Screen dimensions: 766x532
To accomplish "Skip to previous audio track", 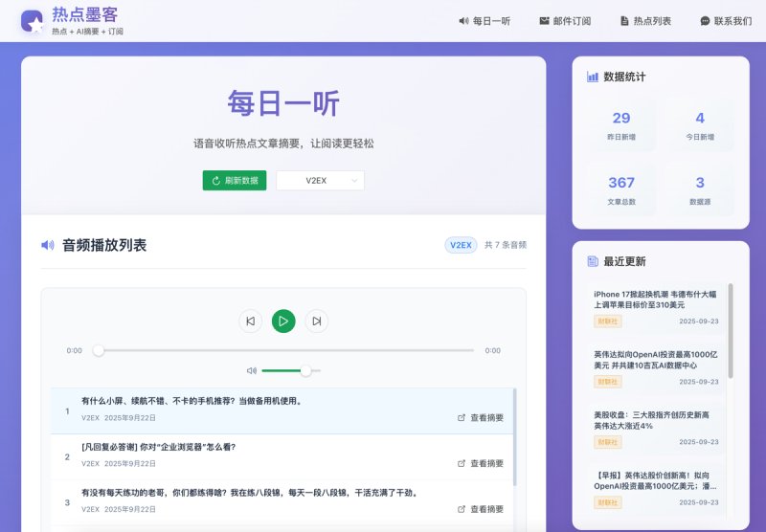I will (x=250, y=321).
